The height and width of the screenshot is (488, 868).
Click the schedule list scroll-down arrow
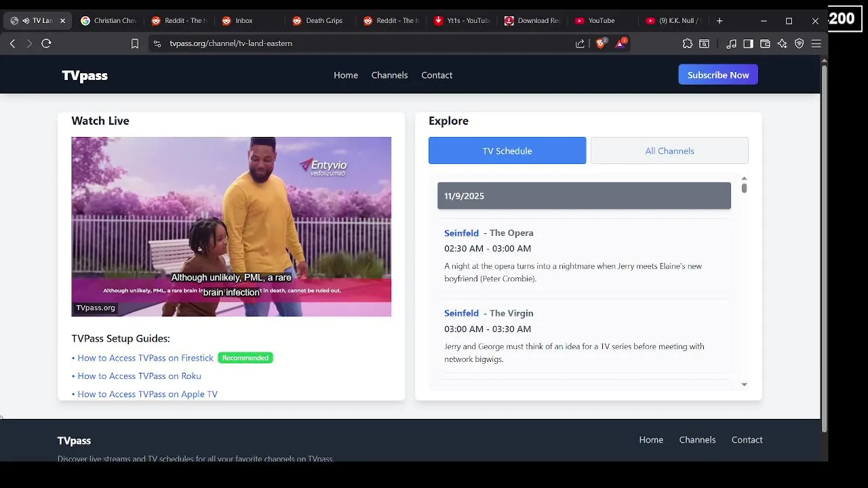click(744, 384)
